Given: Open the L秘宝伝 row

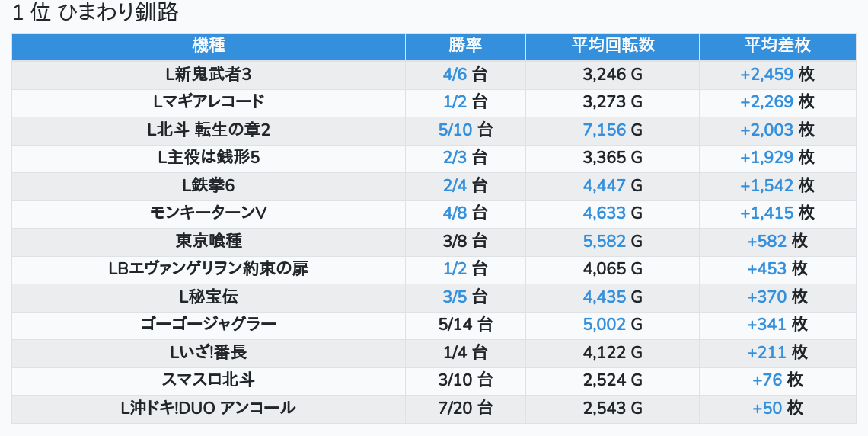Looking at the screenshot, I should (x=209, y=297).
